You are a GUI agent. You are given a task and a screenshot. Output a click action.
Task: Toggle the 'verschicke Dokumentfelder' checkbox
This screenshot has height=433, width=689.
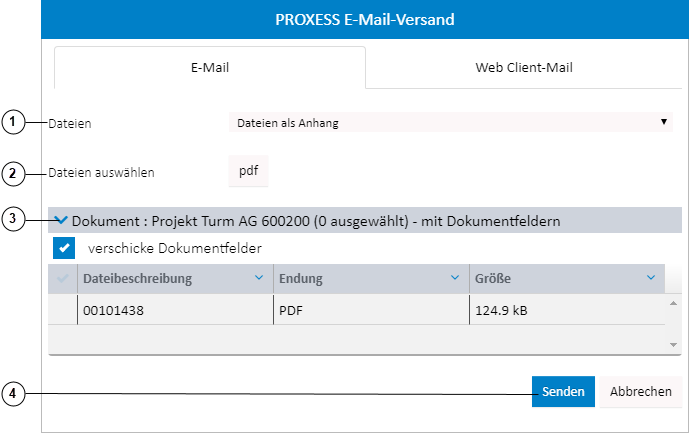(63, 247)
